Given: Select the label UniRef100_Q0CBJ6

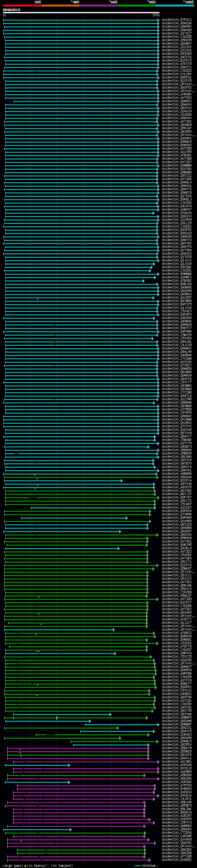Looking at the screenshot, I should click(x=176, y=796).
